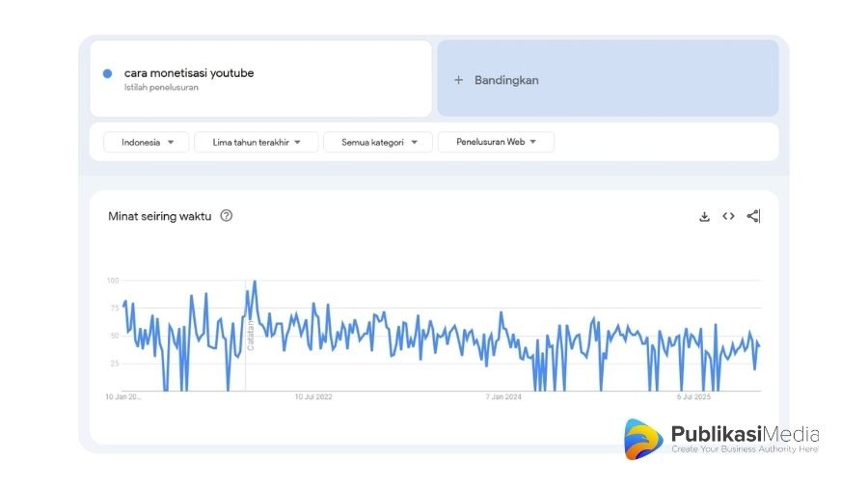
Task: Click the Istilah penelusuran subtitle
Action: coord(161,88)
